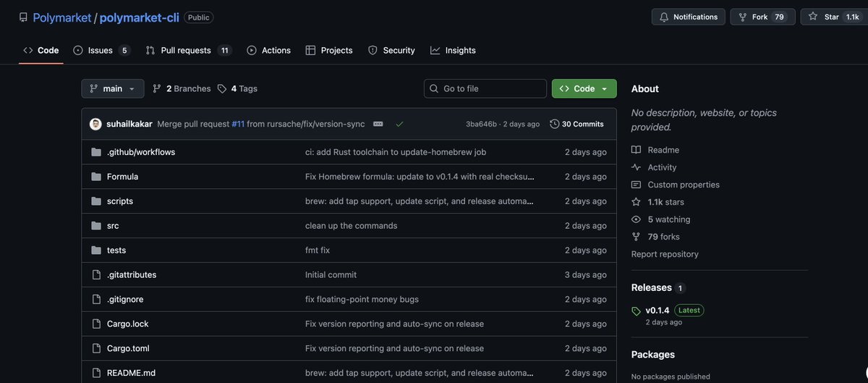Open pull request #11 link
Viewport: 868px width, 383px height.
click(x=238, y=124)
